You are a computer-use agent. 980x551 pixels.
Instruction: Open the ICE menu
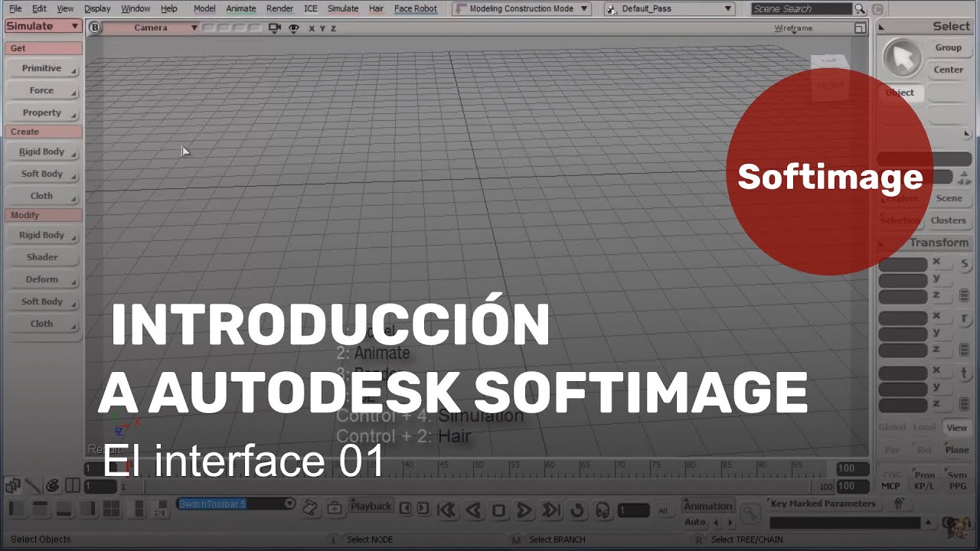pyautogui.click(x=311, y=9)
